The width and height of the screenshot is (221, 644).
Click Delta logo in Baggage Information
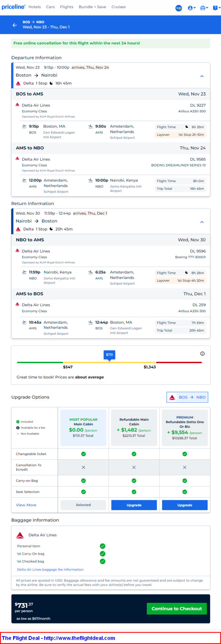tap(20, 535)
